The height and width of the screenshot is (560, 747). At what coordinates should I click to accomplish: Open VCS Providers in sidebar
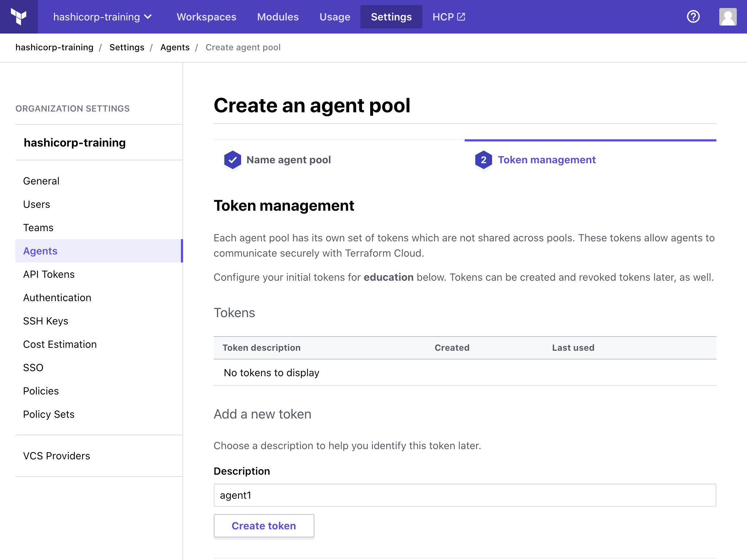point(98,456)
